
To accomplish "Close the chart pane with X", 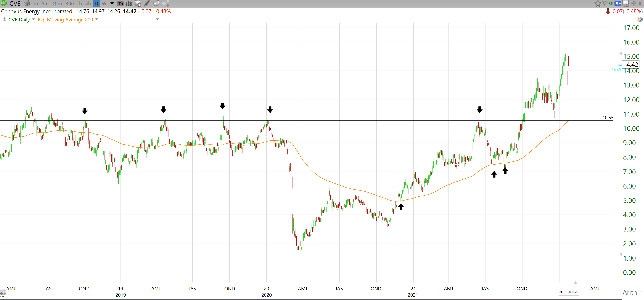I will pyautogui.click(x=640, y=4).
